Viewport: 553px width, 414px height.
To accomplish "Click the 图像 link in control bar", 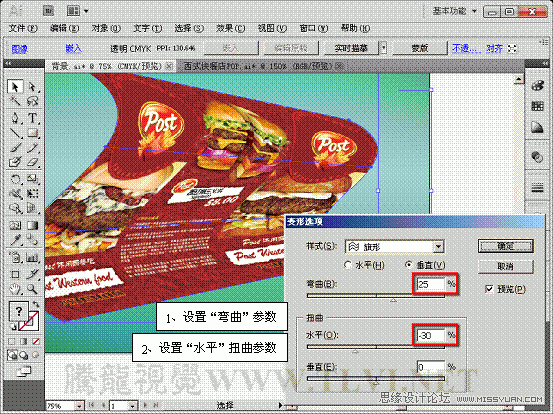I will 20,49.
